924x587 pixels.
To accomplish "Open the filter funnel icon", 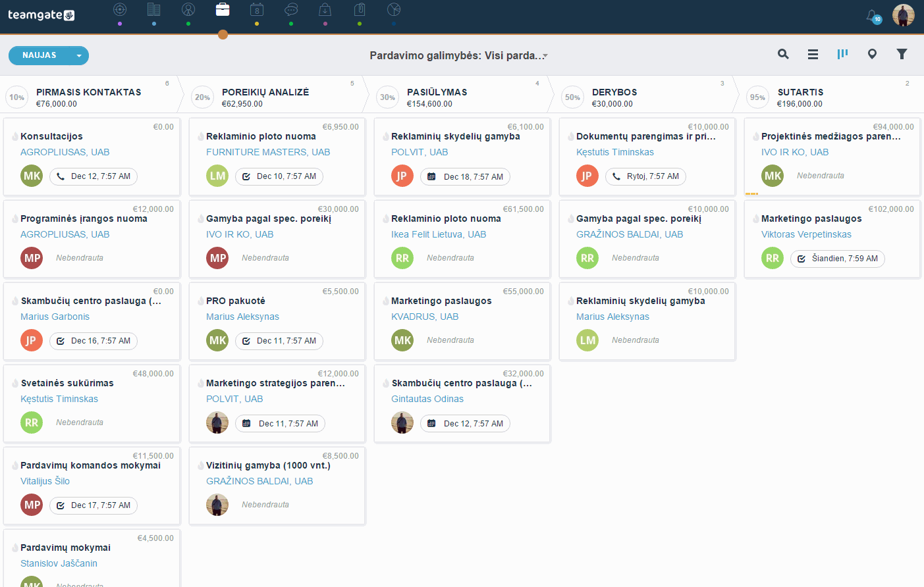I will [902, 54].
